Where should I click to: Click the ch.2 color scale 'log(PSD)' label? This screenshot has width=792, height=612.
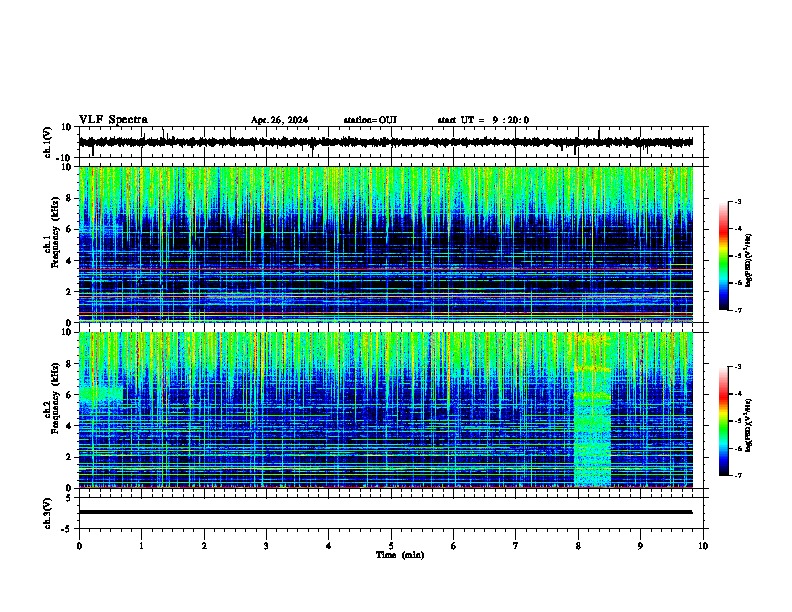(x=748, y=425)
